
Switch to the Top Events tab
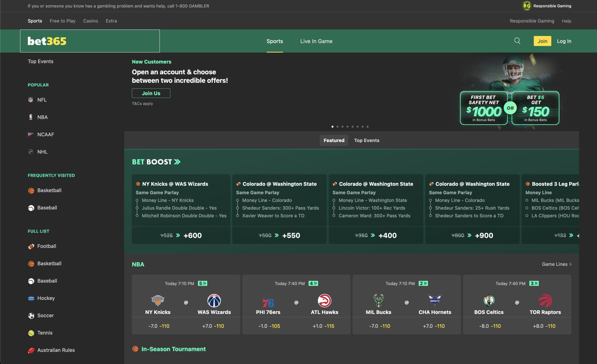tap(367, 140)
